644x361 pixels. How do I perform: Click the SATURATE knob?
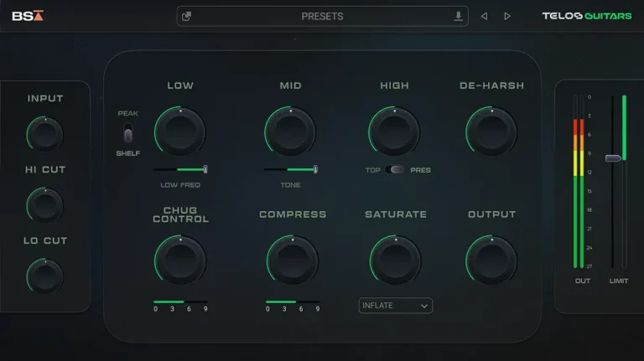click(395, 260)
